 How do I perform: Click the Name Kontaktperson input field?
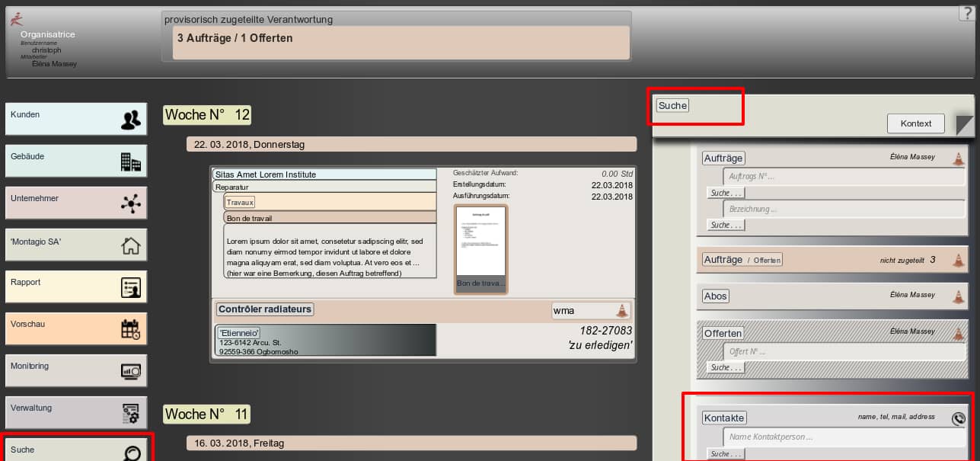pos(844,437)
